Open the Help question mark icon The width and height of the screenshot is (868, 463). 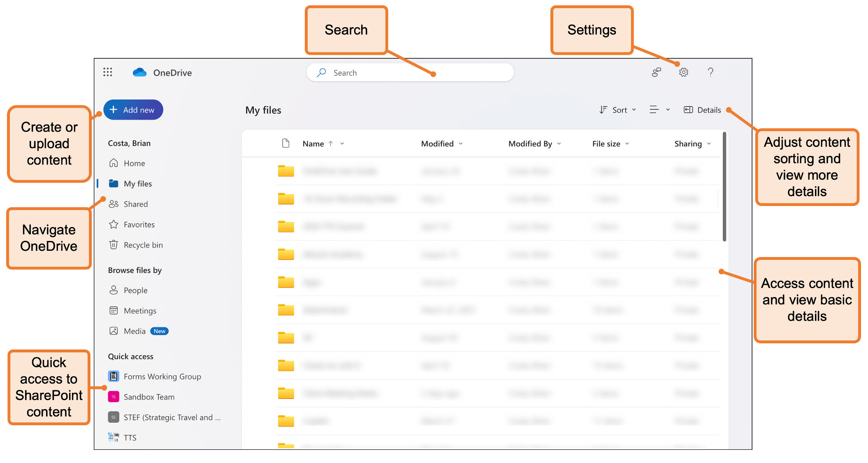pos(710,72)
